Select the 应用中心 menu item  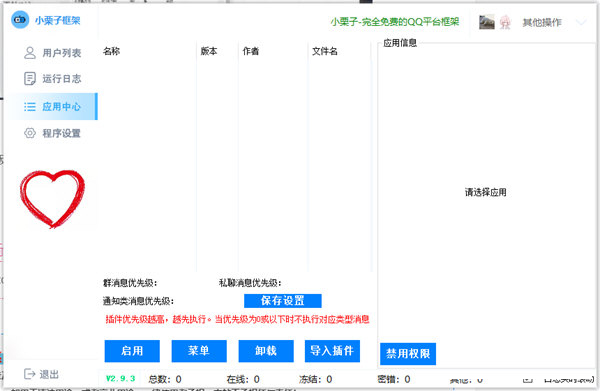pos(52,106)
